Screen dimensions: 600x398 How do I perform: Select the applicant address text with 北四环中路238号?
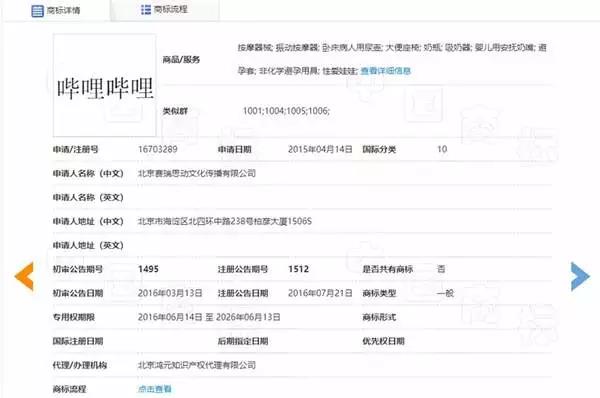(x=225, y=221)
